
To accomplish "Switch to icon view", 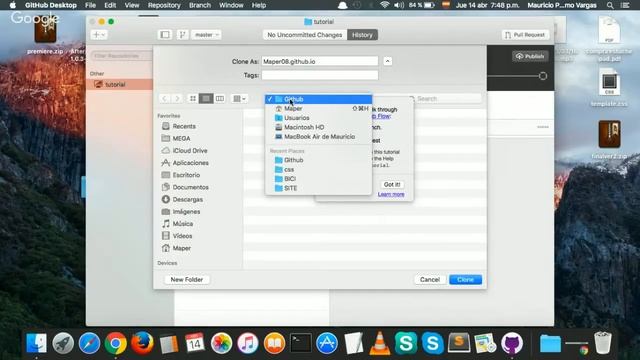I will point(193,98).
